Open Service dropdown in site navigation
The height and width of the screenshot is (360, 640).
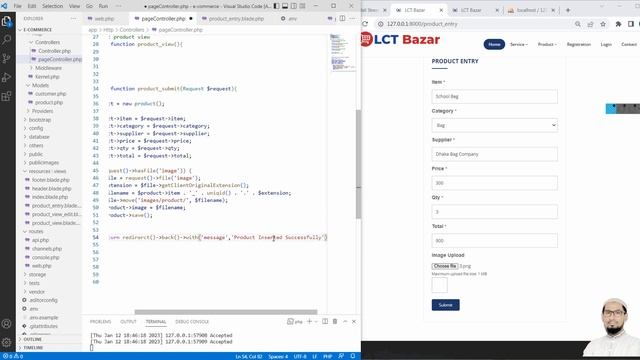click(519, 44)
